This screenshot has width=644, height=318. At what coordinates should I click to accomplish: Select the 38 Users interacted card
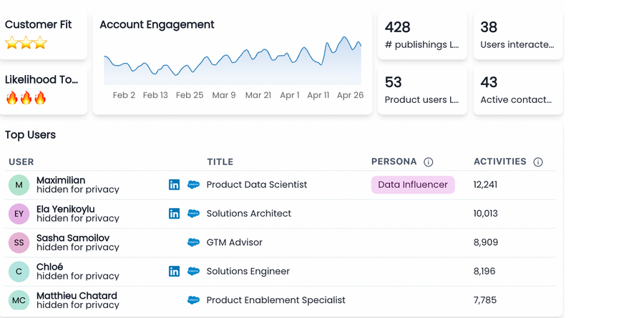pos(517,35)
